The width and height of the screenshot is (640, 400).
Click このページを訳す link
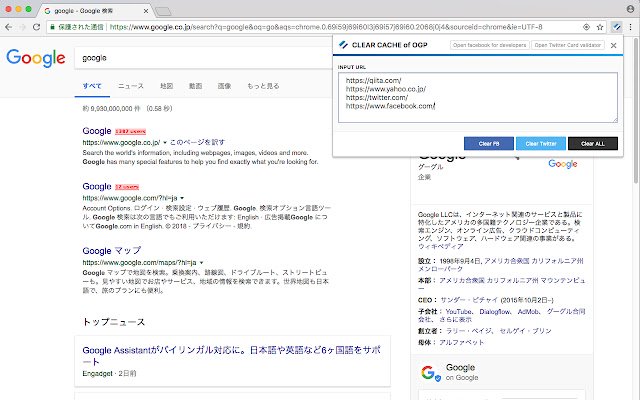[197, 142]
